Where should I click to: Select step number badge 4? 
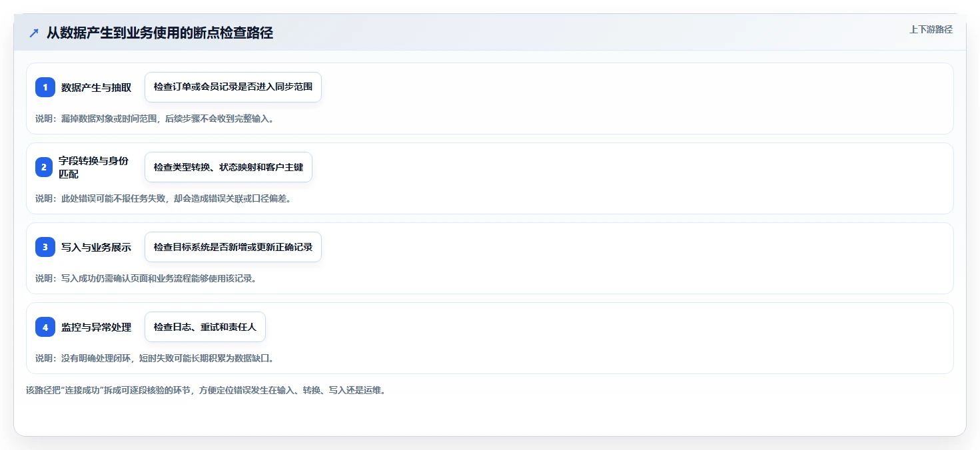45,327
